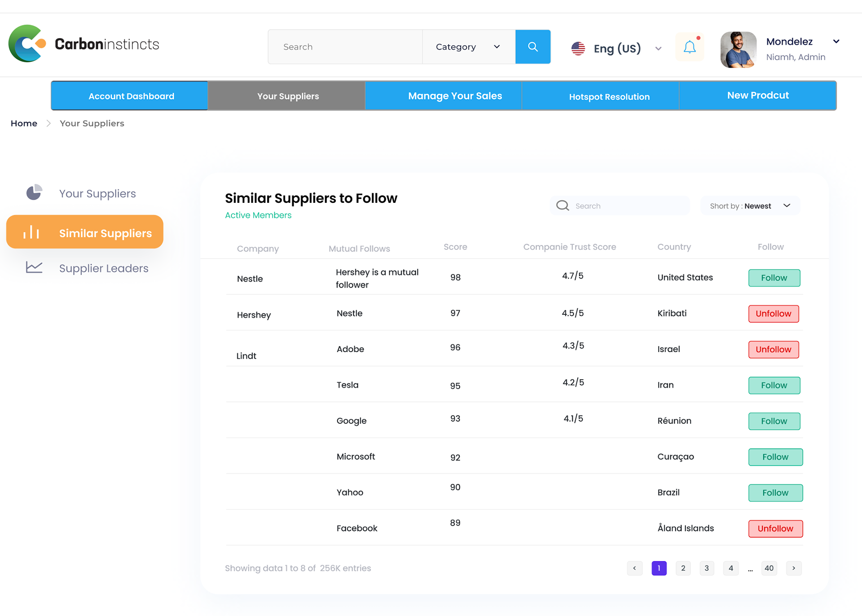Image resolution: width=862 pixels, height=616 pixels.
Task: Go to page 4
Action: coord(731,568)
